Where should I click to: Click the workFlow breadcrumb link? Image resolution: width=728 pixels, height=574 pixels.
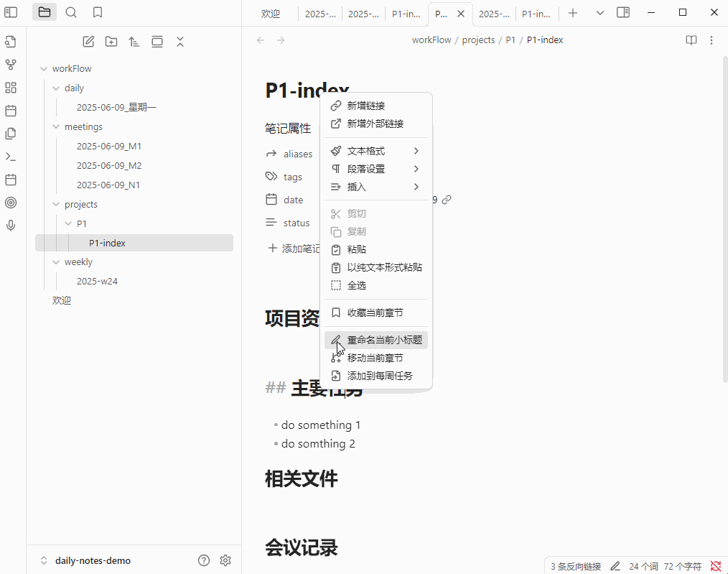(x=431, y=40)
